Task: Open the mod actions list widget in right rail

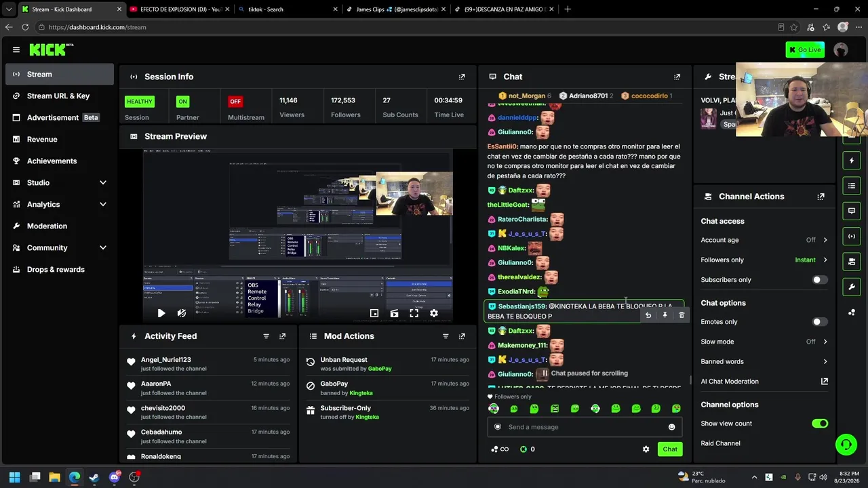Action: click(x=852, y=186)
